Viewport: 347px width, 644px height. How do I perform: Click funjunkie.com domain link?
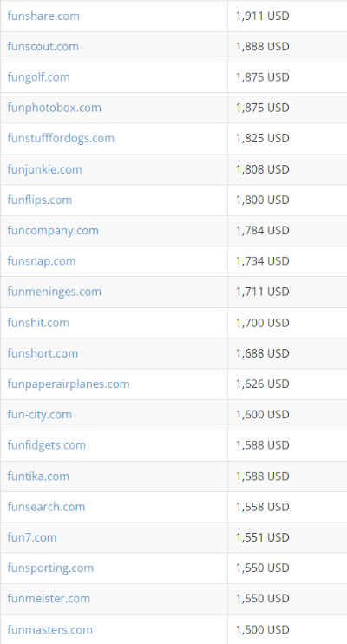(44, 169)
